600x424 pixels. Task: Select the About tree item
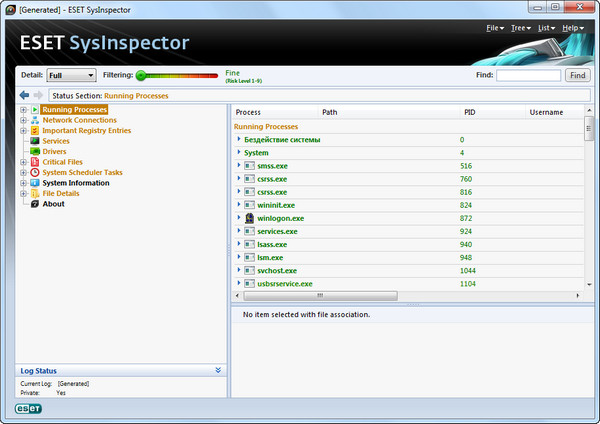pyautogui.click(x=53, y=204)
